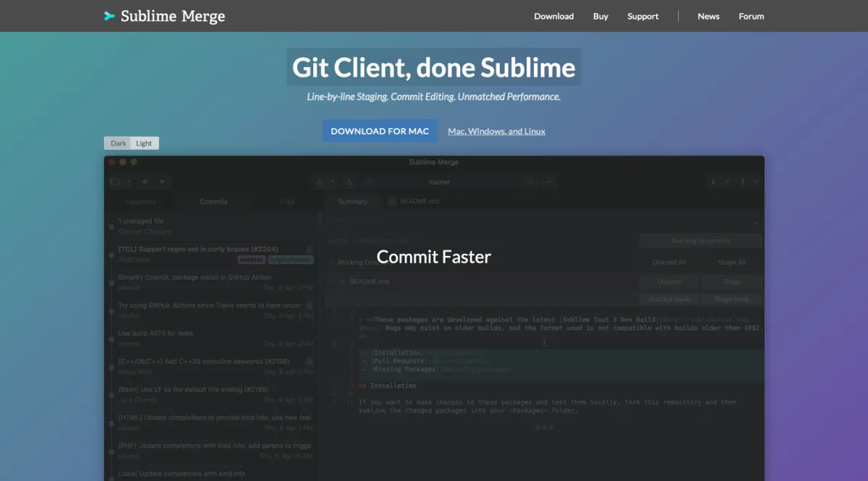
Task: Click the Line-by-line Staging subtitle text
Action: click(x=434, y=96)
